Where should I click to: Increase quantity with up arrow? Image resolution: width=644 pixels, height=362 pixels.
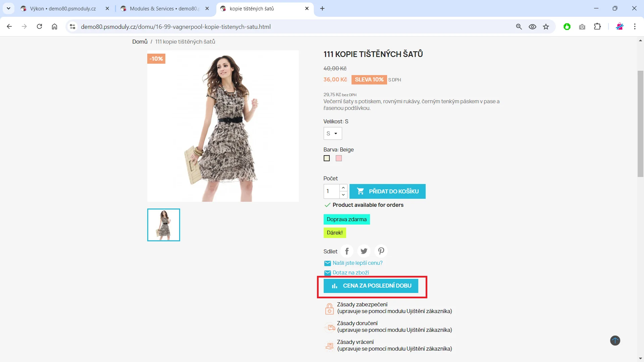pos(343,188)
